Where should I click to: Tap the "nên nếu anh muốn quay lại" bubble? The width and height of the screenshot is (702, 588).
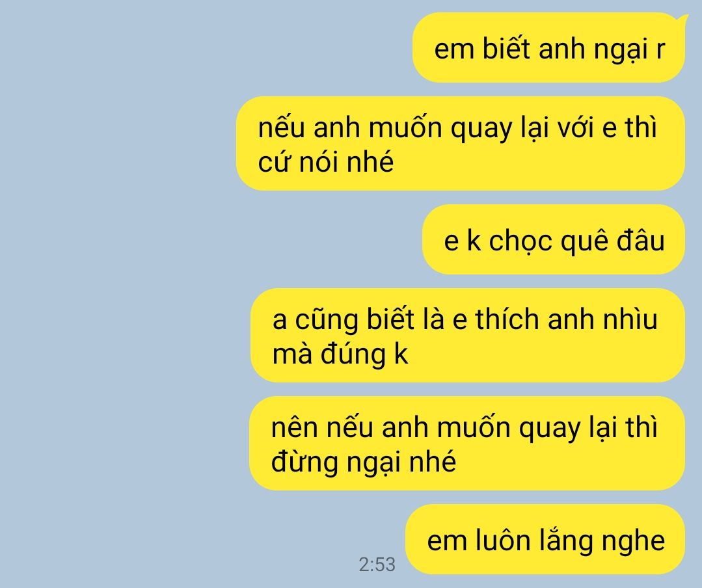(467, 444)
